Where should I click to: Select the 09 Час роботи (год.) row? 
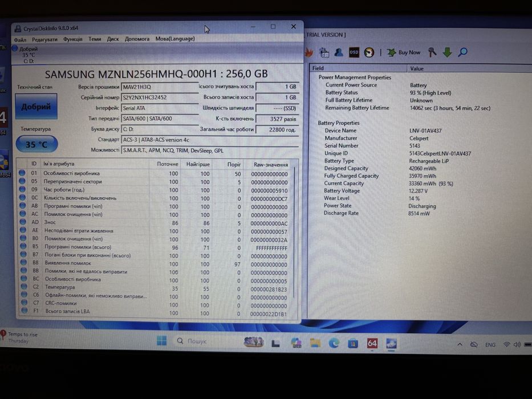point(155,190)
